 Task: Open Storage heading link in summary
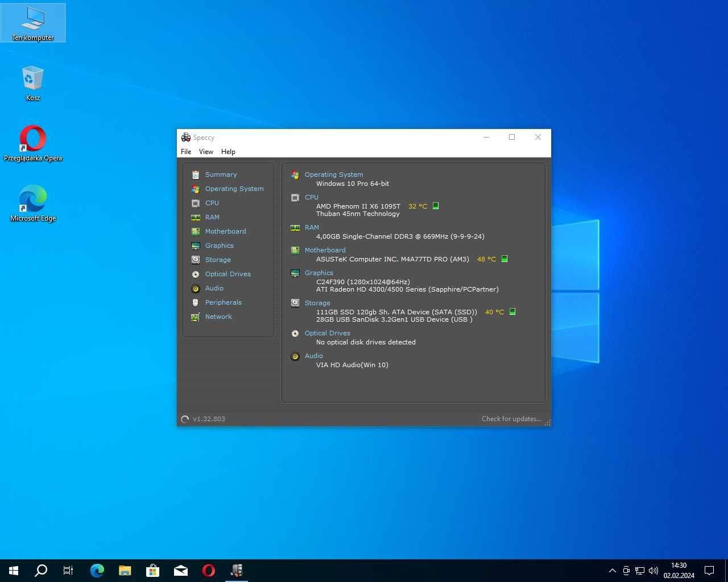pyautogui.click(x=317, y=303)
